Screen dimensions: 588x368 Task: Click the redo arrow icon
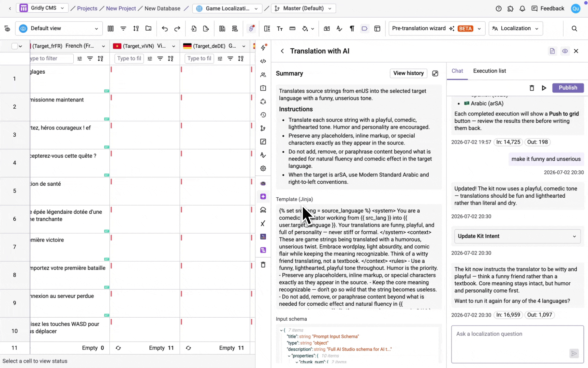pos(177,29)
